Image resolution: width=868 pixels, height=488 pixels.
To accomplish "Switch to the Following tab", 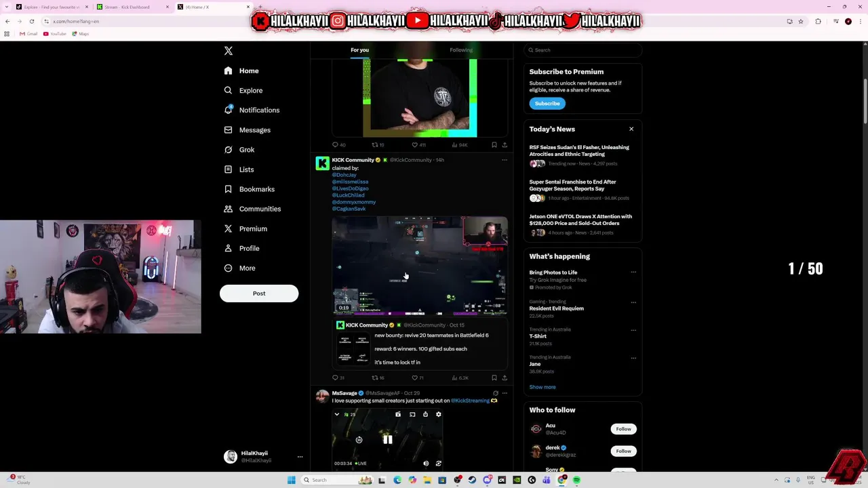I will tap(461, 49).
